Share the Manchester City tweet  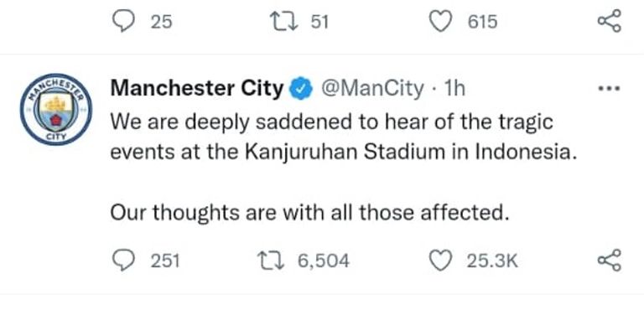point(610,261)
